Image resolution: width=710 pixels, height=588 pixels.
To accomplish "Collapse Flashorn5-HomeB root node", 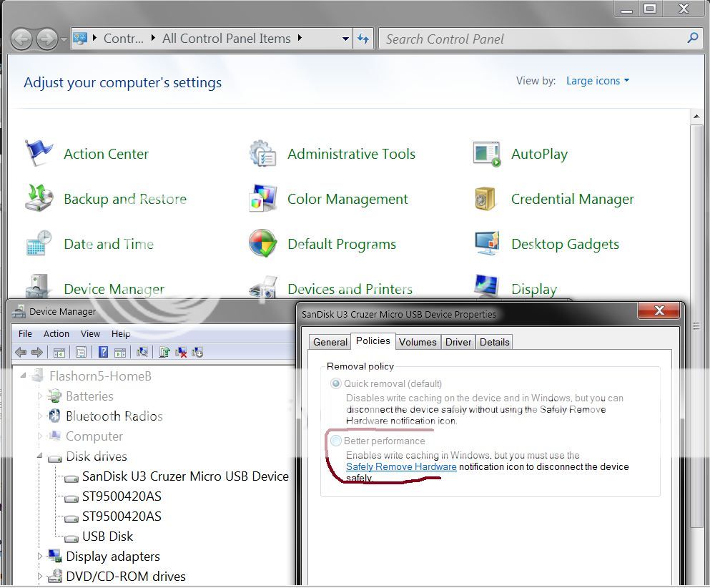I will coord(23,376).
